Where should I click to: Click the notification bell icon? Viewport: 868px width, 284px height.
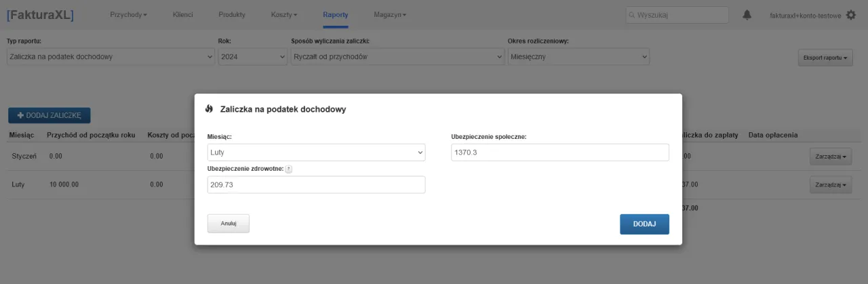[x=747, y=15]
